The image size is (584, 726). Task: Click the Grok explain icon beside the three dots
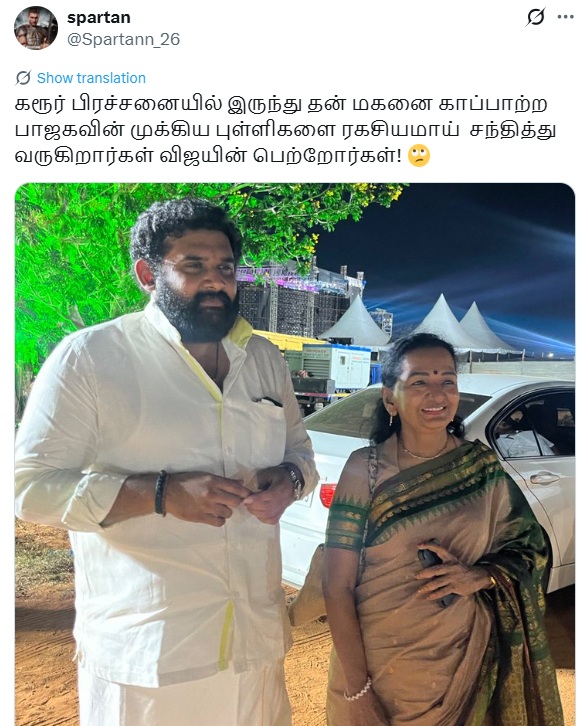point(535,17)
